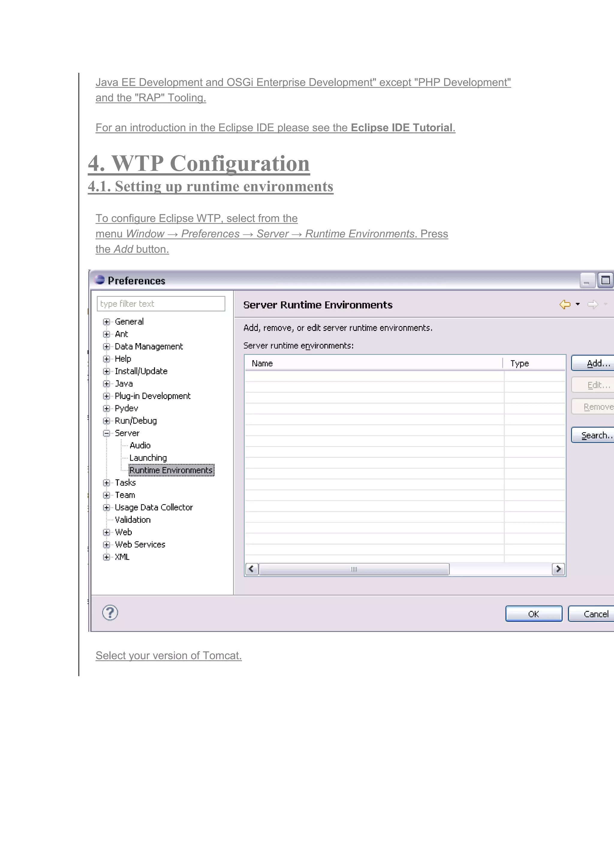This screenshot has height=868, width=614.
Task: Open the Eclipse IDE Tutorial link
Action: click(x=401, y=128)
